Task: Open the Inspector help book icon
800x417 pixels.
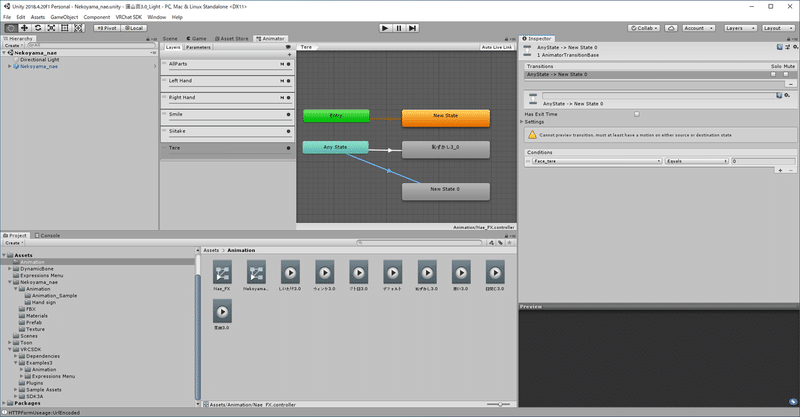Action: click(780, 47)
